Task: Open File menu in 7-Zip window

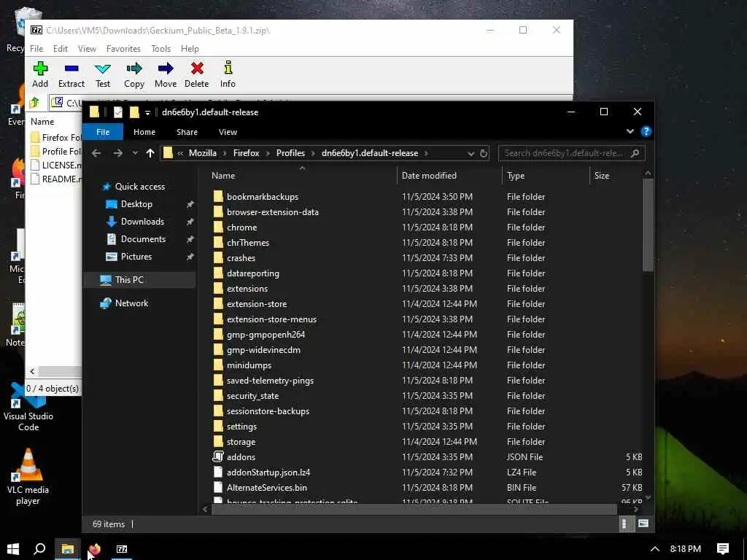Action: [x=36, y=49]
